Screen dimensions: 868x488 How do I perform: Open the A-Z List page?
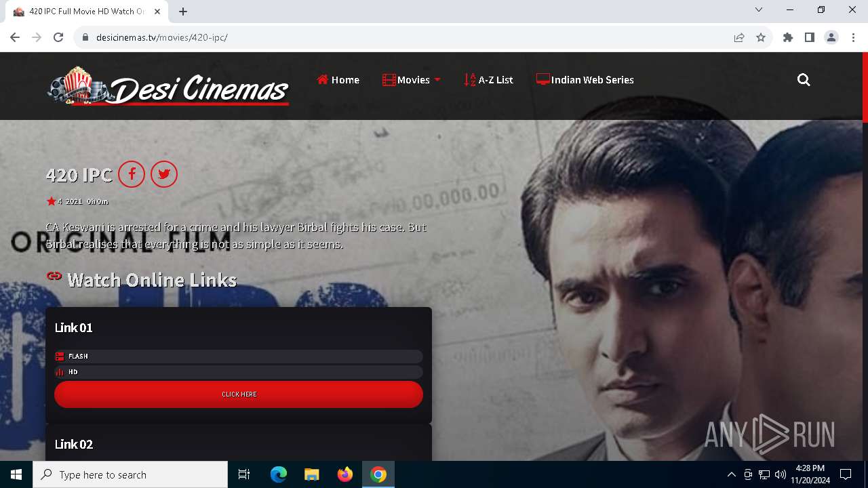pyautogui.click(x=489, y=80)
